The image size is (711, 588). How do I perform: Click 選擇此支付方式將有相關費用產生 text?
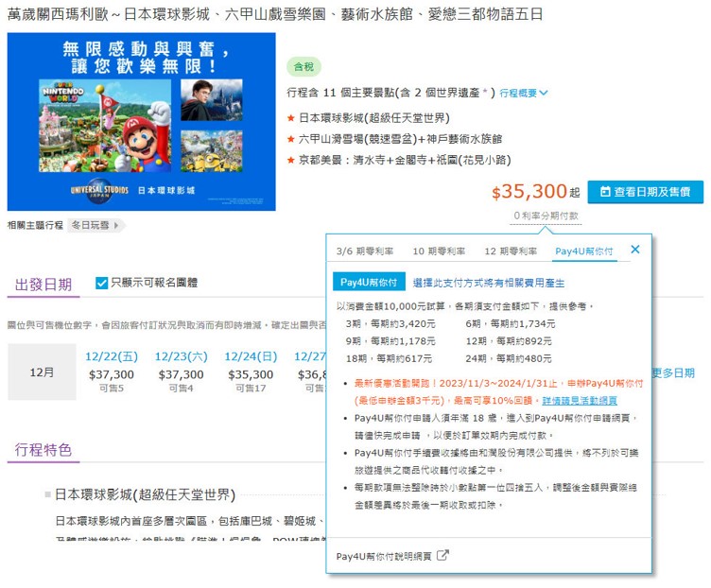(x=489, y=284)
